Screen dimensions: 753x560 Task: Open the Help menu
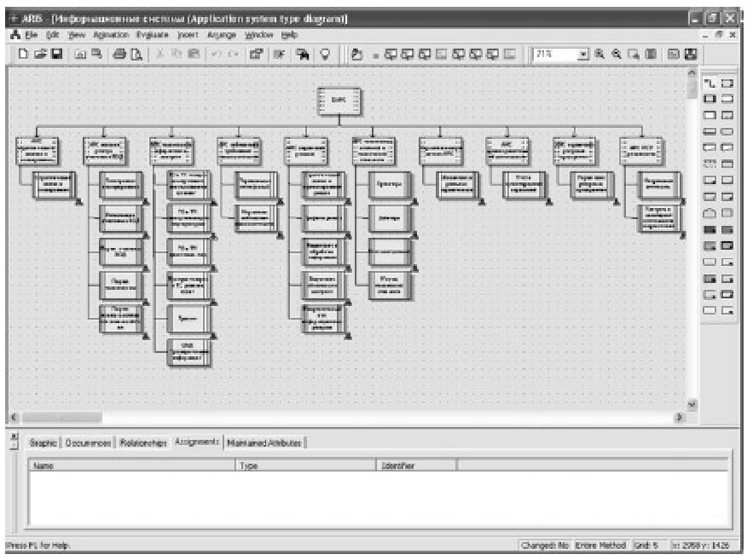coord(290,35)
